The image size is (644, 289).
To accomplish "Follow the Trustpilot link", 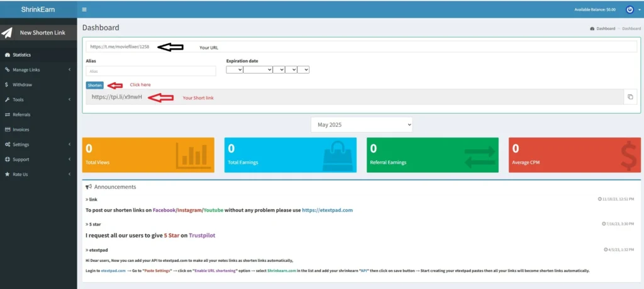I will tap(202, 236).
